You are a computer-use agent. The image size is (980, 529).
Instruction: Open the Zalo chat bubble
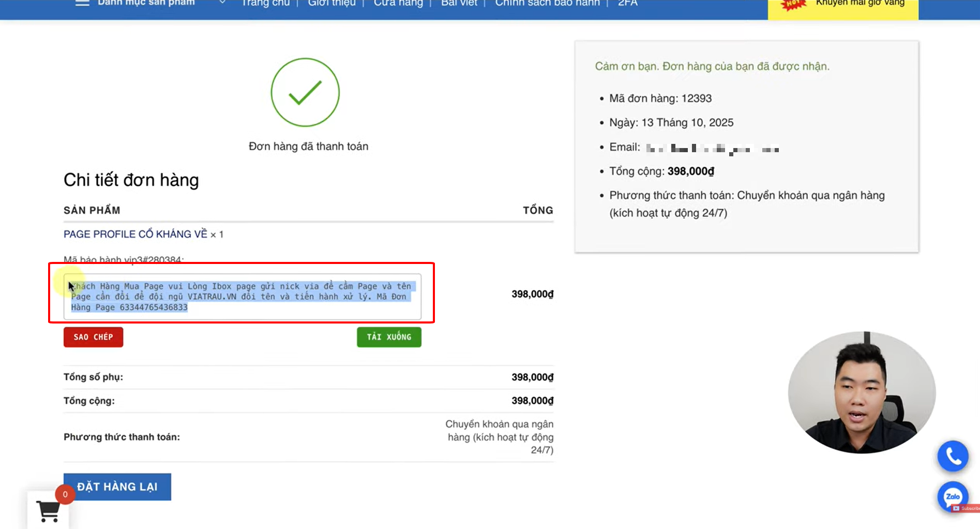(x=952, y=496)
